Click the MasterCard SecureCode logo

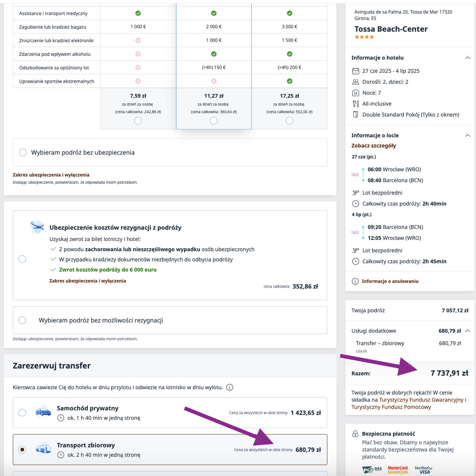[398, 470]
